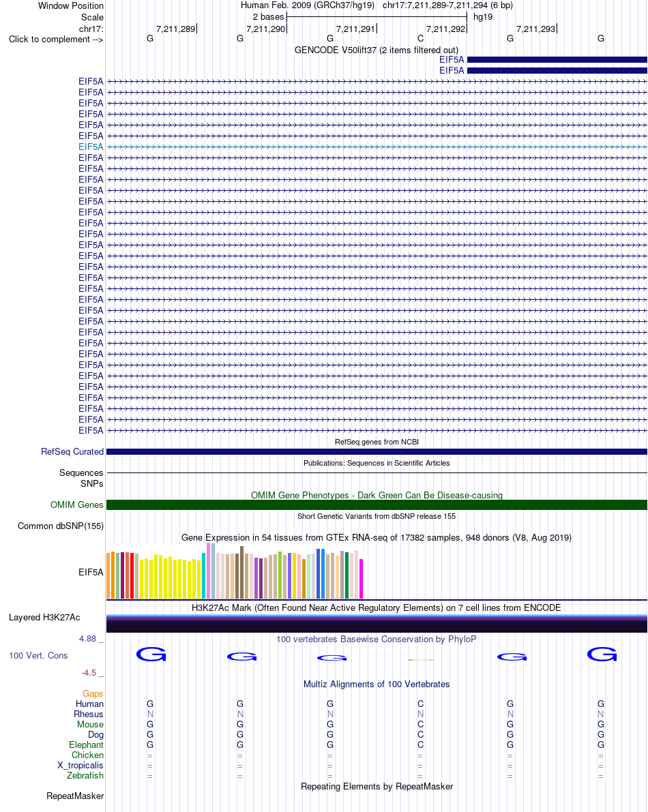Click the 'SNPs' track label
This screenshot has height=812, width=648.
91,483
